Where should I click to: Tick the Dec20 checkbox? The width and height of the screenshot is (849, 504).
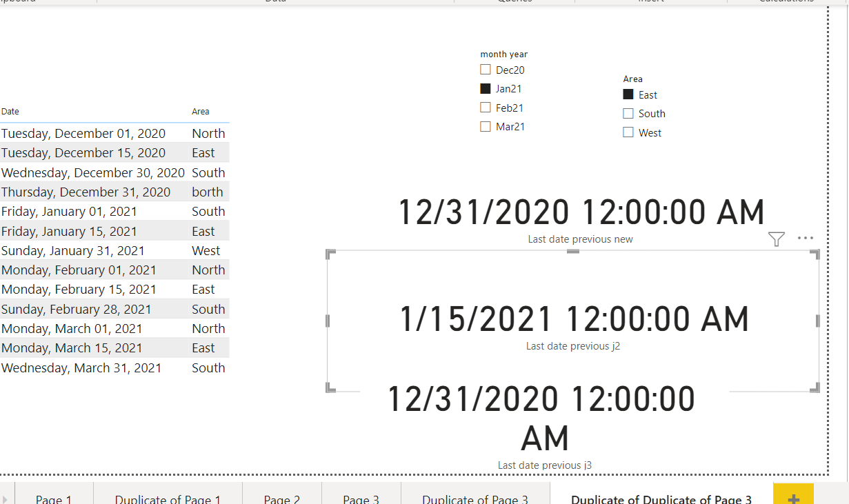pos(486,70)
